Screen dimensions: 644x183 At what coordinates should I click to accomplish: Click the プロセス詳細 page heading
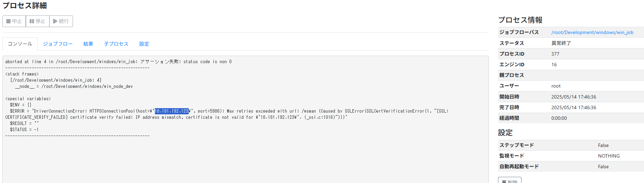coord(25,6)
